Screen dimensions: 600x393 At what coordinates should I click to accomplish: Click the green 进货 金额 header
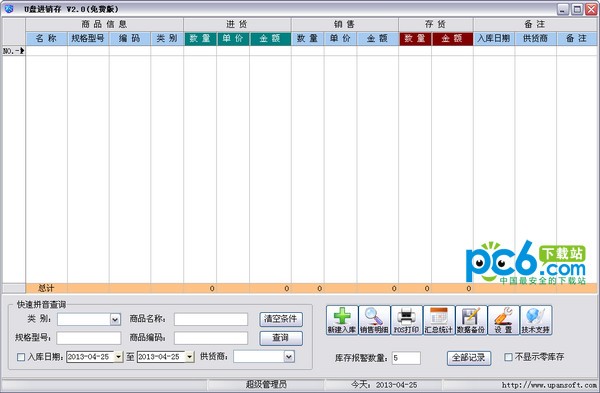[x=270, y=39]
